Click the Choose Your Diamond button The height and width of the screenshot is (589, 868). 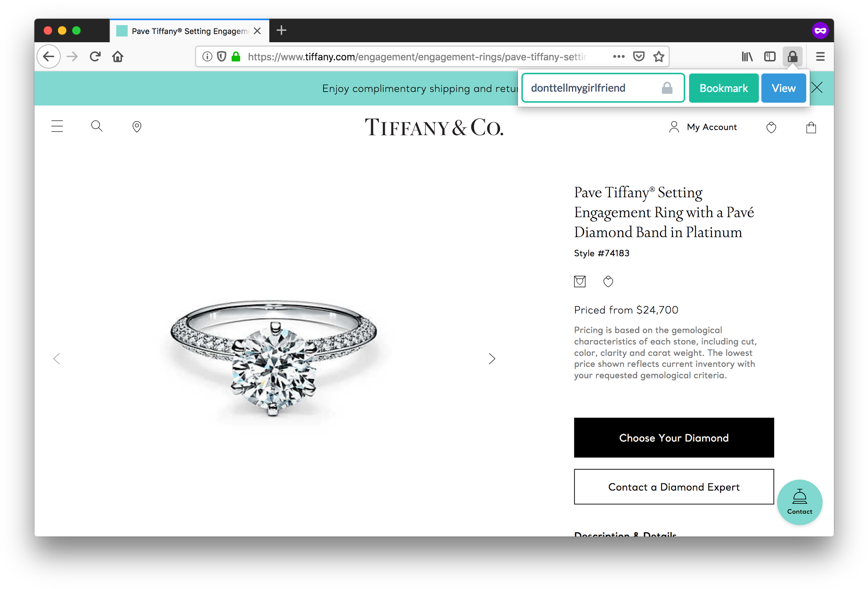coord(673,437)
